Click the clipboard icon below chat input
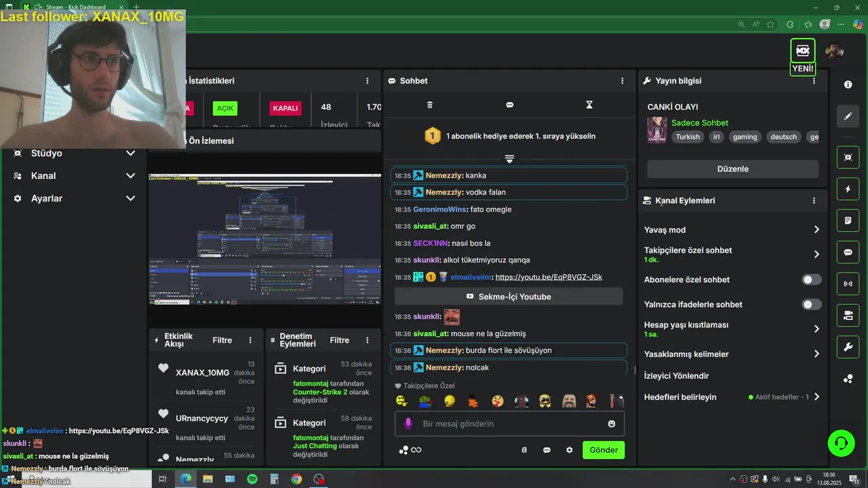 point(524,450)
